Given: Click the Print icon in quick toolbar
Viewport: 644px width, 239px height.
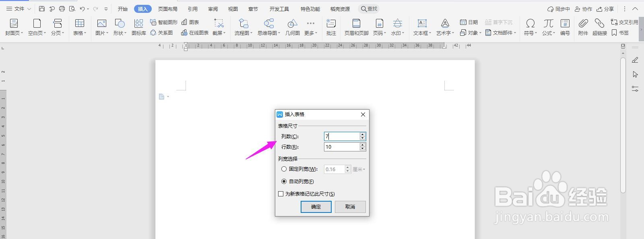Looking at the screenshot, I should (x=62, y=8).
